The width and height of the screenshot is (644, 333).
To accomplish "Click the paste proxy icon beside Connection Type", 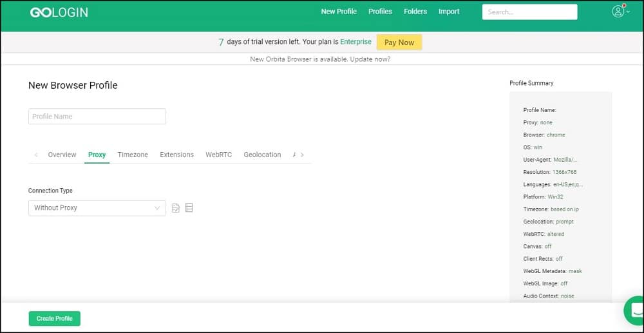I will (176, 208).
